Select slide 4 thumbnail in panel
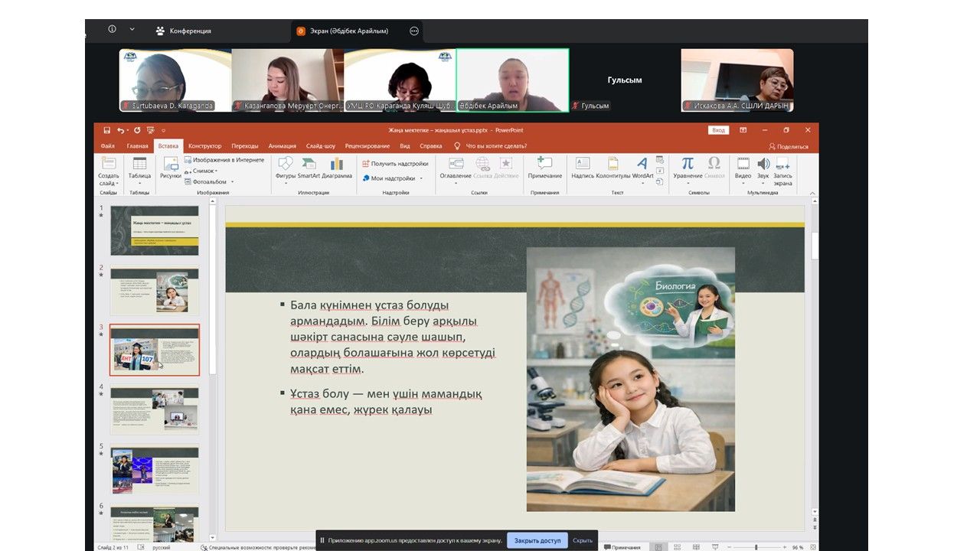Image resolution: width=980 pixels, height=551 pixels. coord(154,409)
